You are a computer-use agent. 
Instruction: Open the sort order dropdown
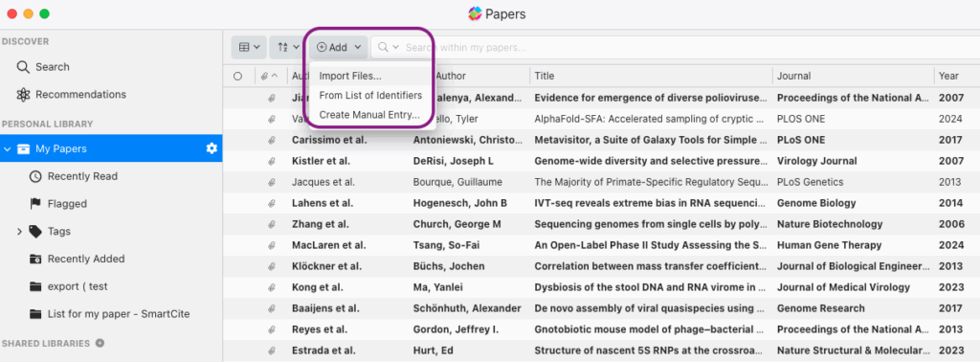(x=288, y=47)
